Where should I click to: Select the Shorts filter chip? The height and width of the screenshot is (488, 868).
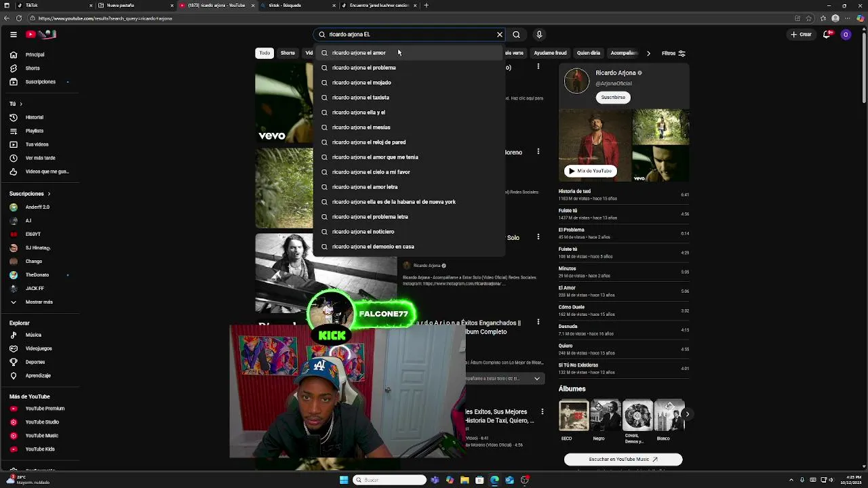(x=288, y=53)
